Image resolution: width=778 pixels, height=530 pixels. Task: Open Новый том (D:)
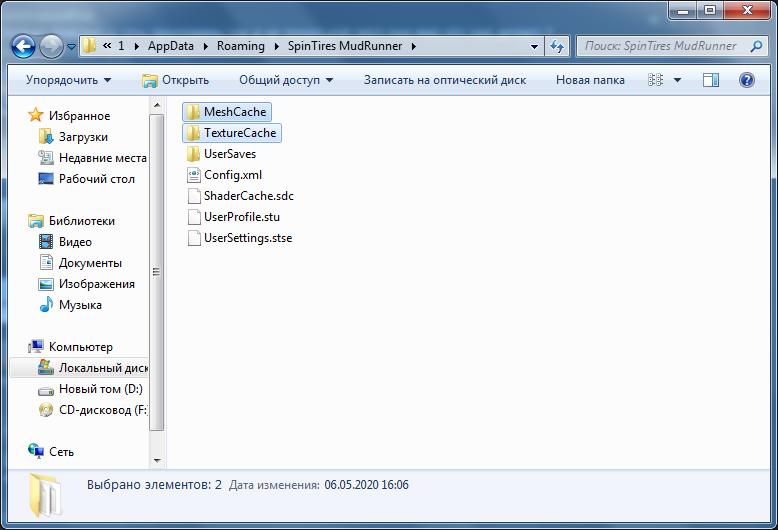point(101,389)
